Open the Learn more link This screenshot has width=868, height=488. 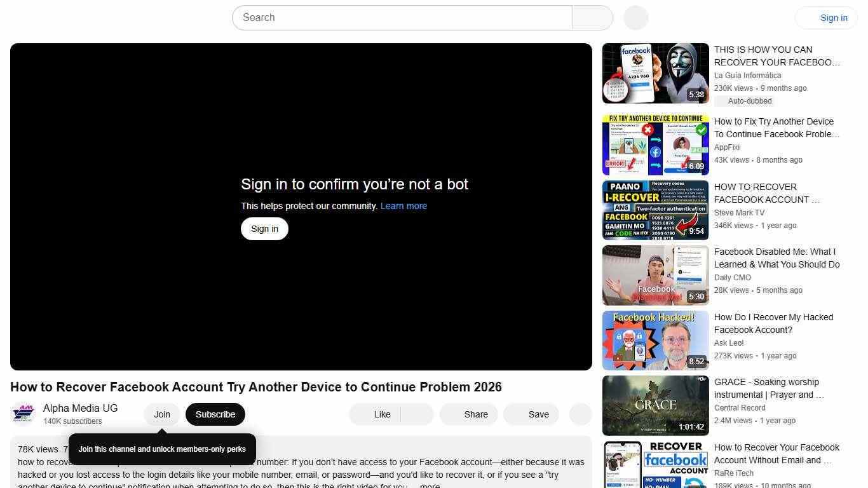pyautogui.click(x=403, y=205)
